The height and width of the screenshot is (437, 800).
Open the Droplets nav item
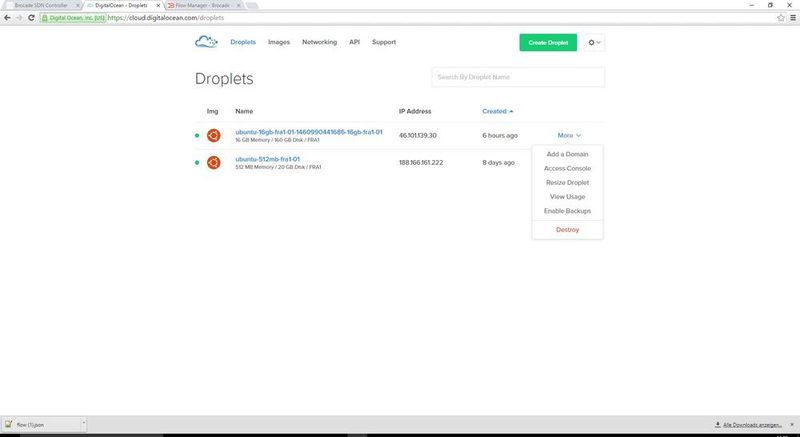pos(243,42)
